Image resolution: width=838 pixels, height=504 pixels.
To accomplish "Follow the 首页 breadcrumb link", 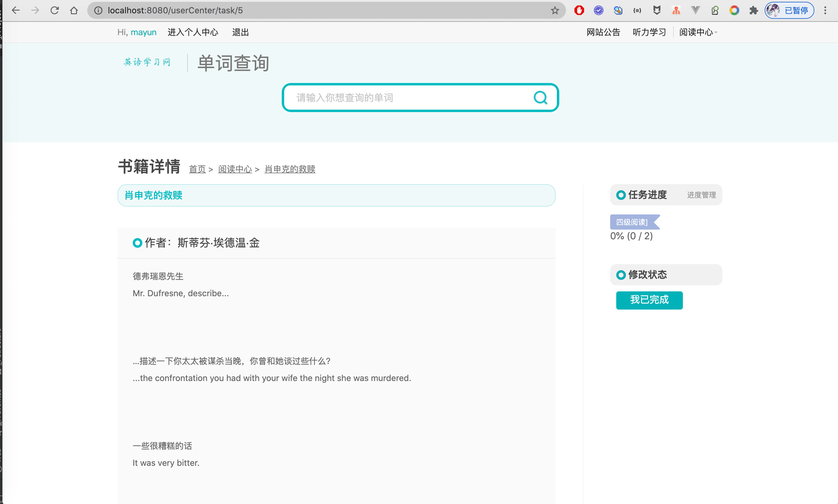I will coord(197,169).
